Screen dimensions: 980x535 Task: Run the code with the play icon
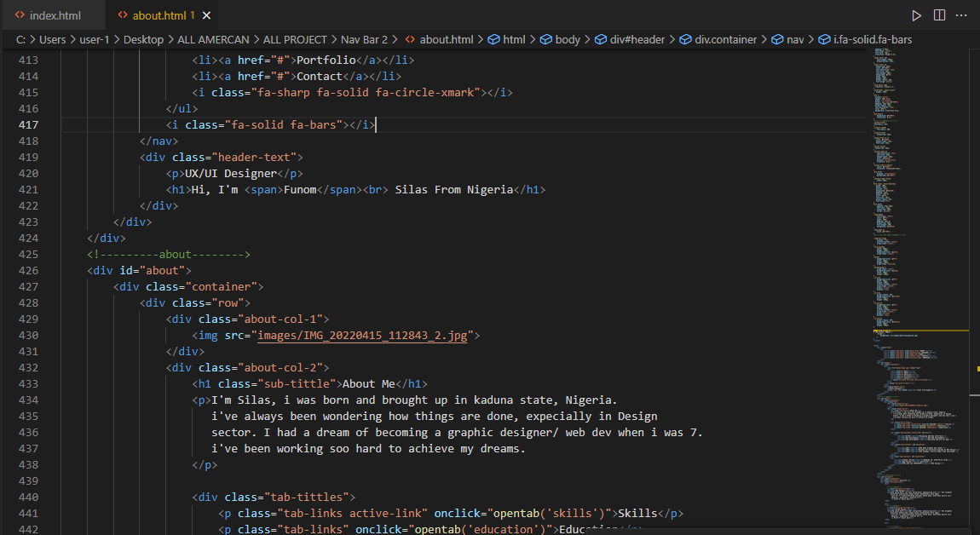pos(916,15)
